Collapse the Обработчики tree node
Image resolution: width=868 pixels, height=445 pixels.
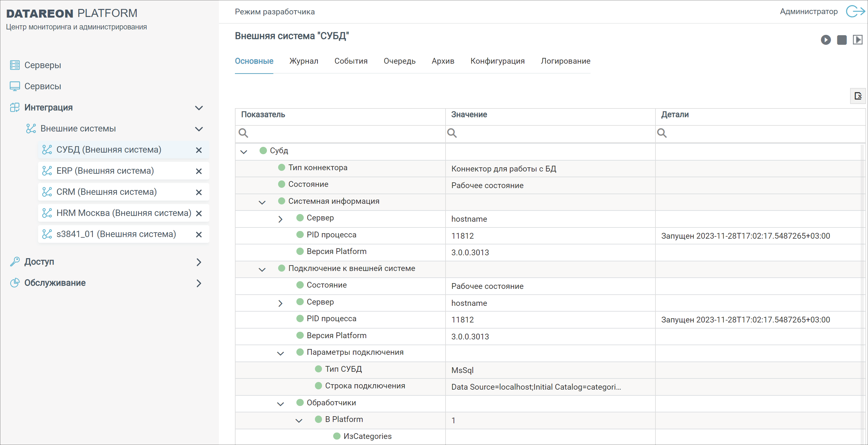280,404
